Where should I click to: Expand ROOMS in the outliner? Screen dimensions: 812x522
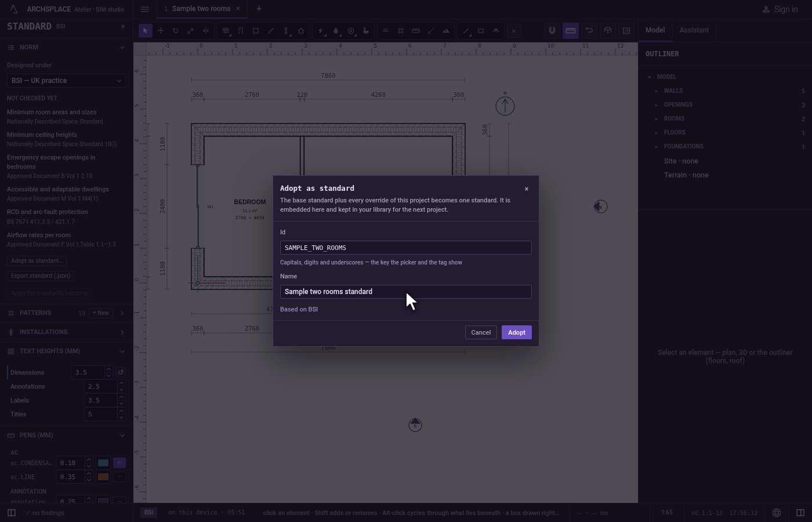tap(657, 119)
